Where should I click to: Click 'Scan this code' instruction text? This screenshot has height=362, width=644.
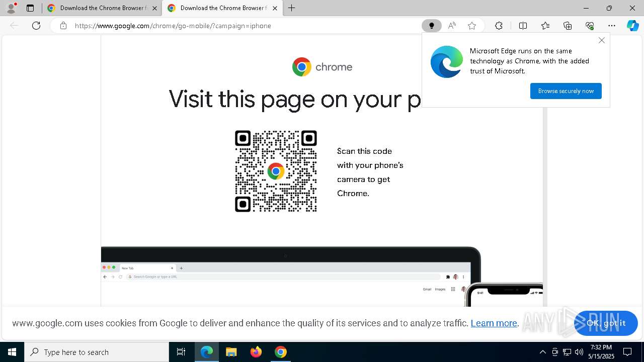click(x=370, y=172)
